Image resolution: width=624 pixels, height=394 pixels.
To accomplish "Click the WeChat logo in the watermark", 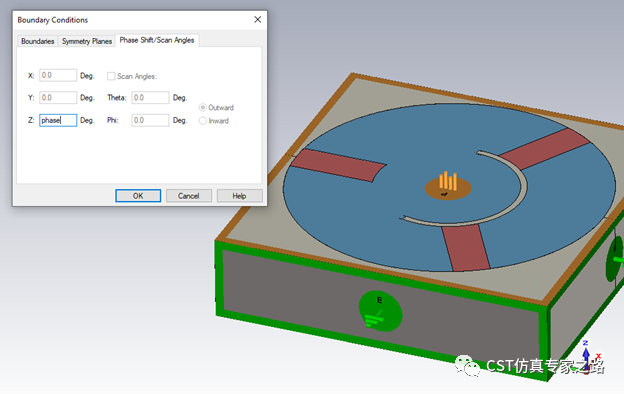I will click(x=467, y=365).
